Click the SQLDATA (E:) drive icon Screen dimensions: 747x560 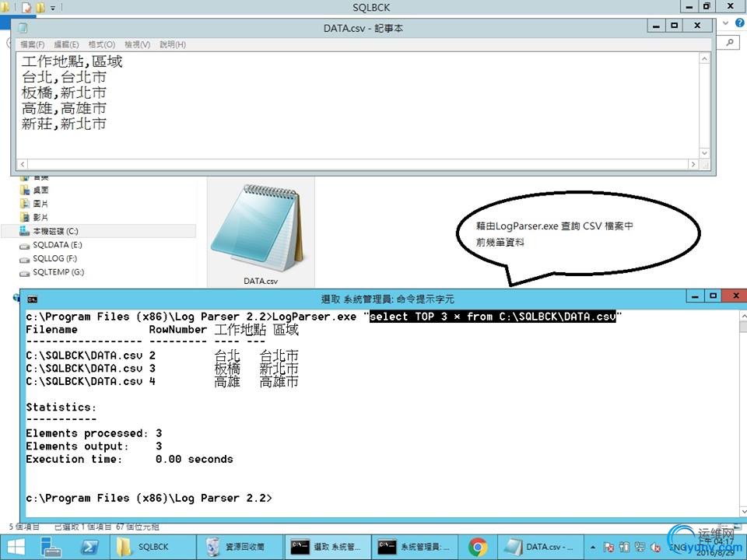tap(24, 247)
